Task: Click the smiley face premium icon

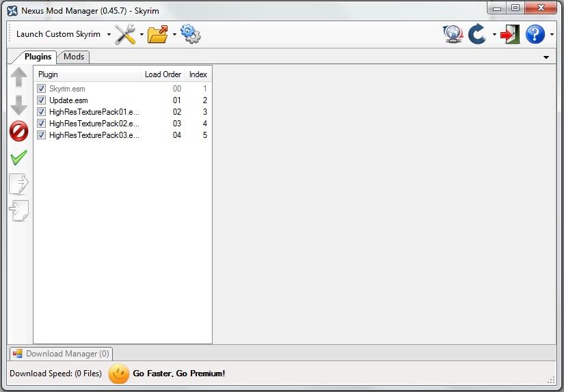Action: [119, 374]
